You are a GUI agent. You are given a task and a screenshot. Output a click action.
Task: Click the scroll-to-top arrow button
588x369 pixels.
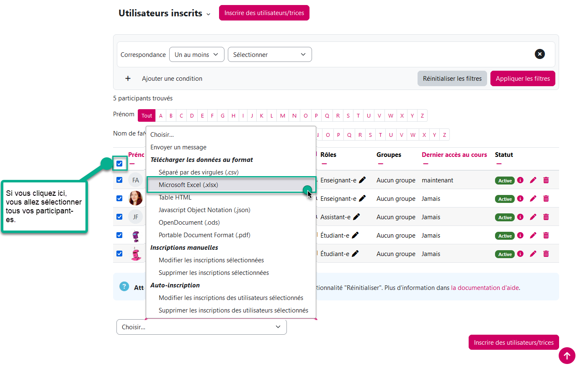coord(567,356)
